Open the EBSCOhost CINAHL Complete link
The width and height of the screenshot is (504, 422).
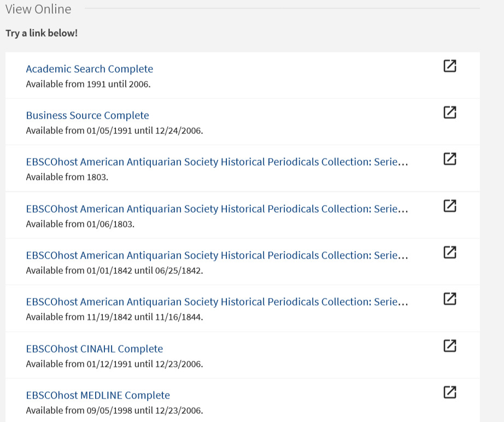click(x=95, y=349)
